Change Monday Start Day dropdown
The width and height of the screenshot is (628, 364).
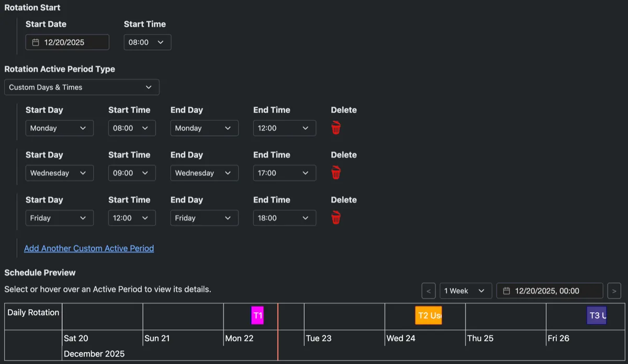(60, 128)
